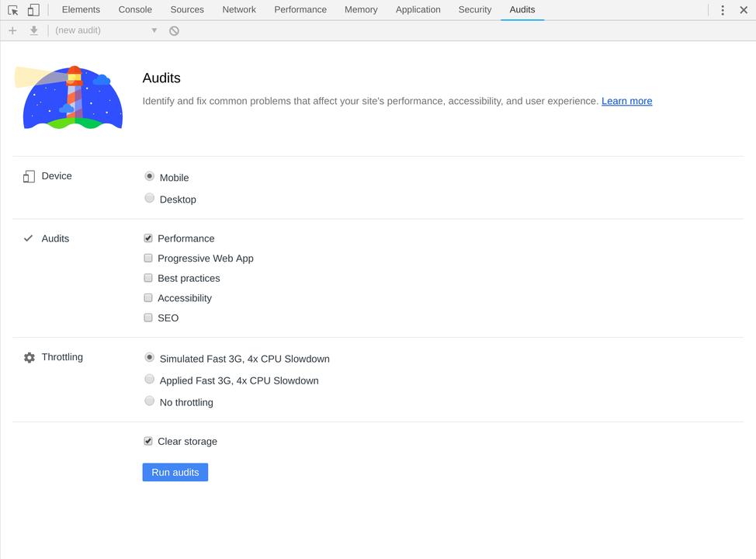Select the Desktop device radio button
This screenshot has height=559, width=756.
click(150, 198)
